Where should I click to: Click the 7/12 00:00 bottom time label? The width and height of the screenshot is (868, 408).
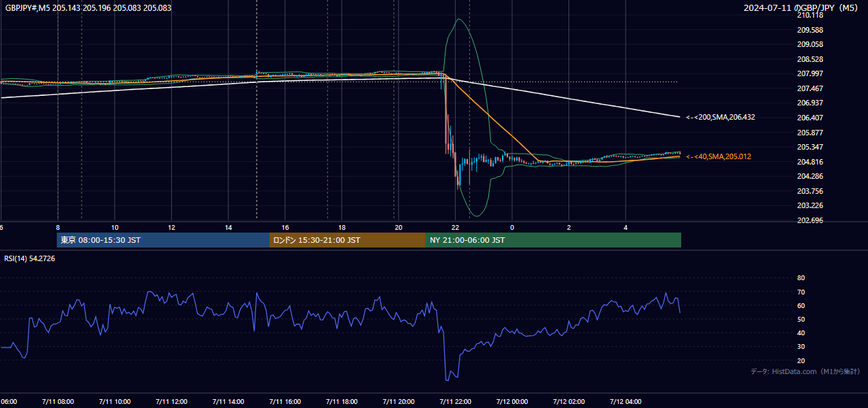pos(512,402)
